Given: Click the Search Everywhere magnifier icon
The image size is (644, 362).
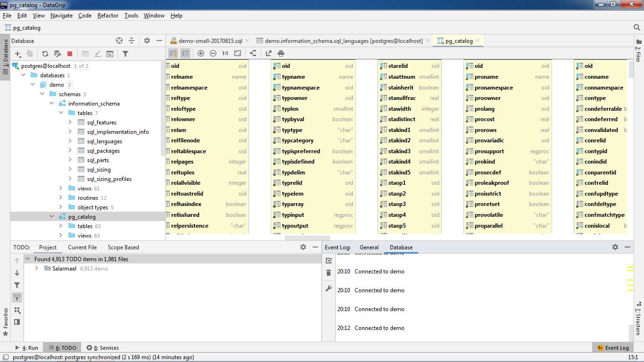Looking at the screenshot, I should (x=636, y=27).
